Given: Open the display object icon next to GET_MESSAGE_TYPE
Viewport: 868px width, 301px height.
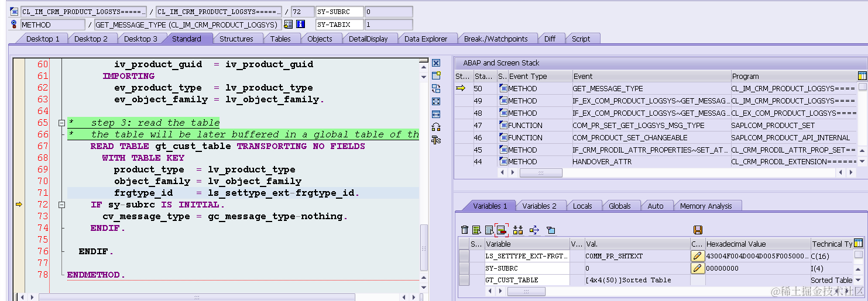Looking at the screenshot, I should 288,25.
